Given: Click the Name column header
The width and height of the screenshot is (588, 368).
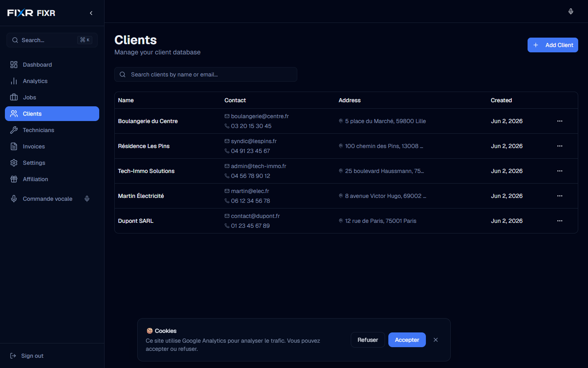Looking at the screenshot, I should coord(126,100).
